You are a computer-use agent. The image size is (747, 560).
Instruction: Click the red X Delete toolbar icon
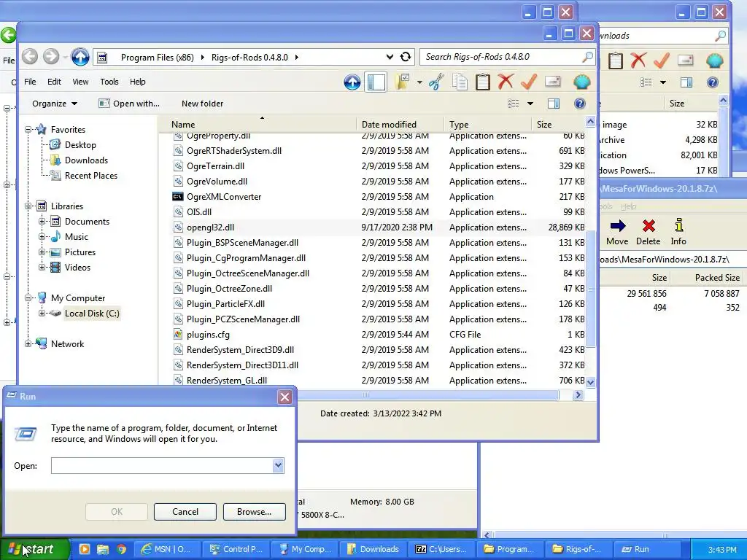pos(506,82)
